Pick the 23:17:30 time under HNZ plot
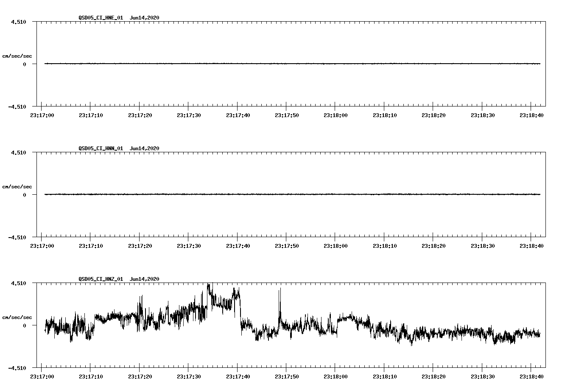576x392 pixels. (188, 377)
